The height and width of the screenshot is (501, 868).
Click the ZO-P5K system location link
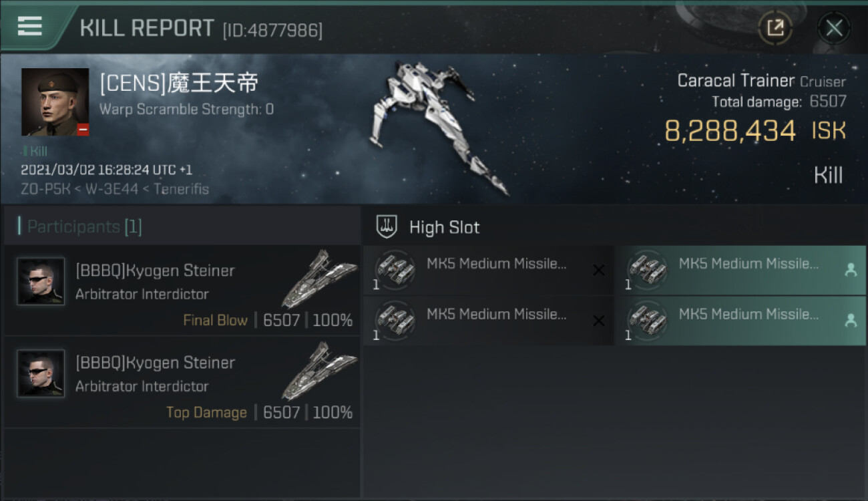(x=45, y=189)
